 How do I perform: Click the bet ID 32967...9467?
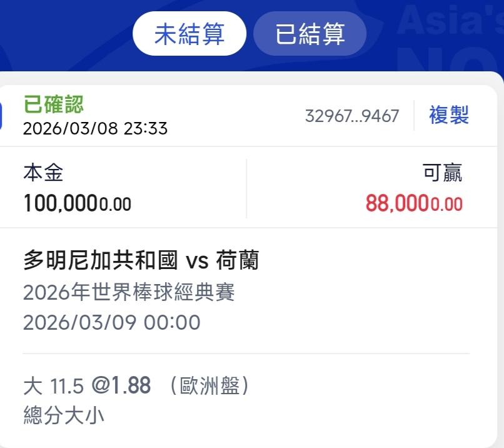351,116
